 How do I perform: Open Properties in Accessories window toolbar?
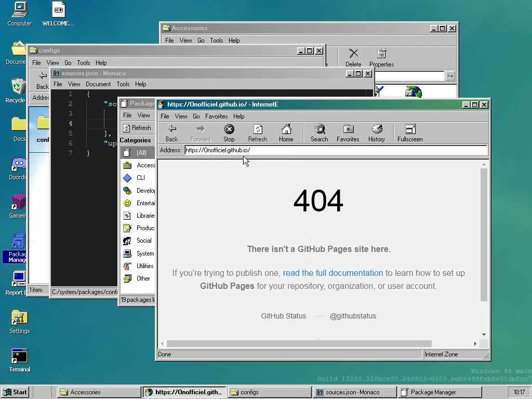coord(382,58)
